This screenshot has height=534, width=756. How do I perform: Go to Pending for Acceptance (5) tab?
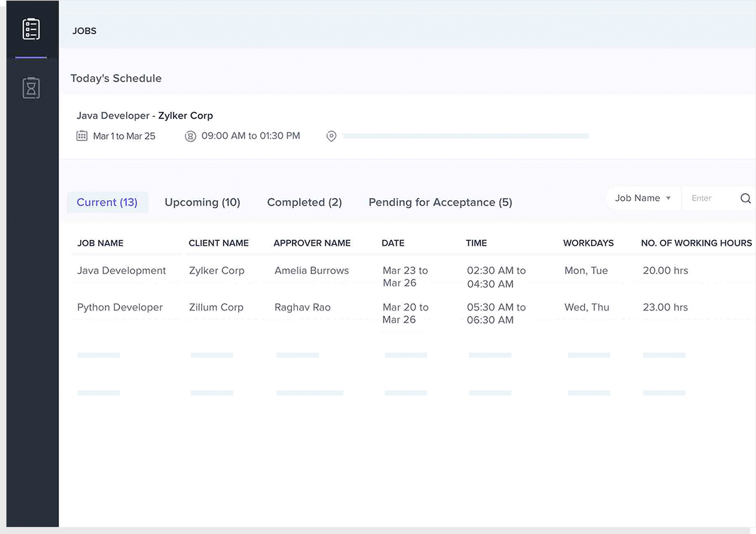pyautogui.click(x=440, y=203)
